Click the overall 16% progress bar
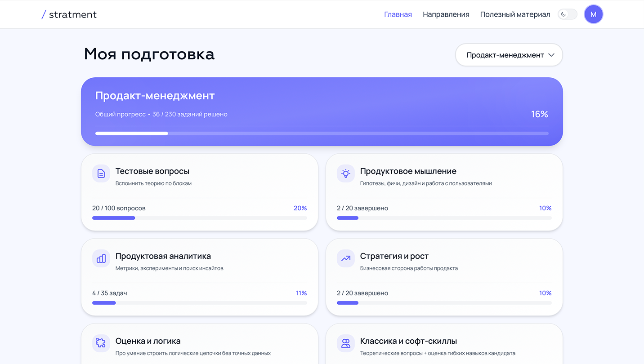The width and height of the screenshot is (644, 364). coord(322,133)
